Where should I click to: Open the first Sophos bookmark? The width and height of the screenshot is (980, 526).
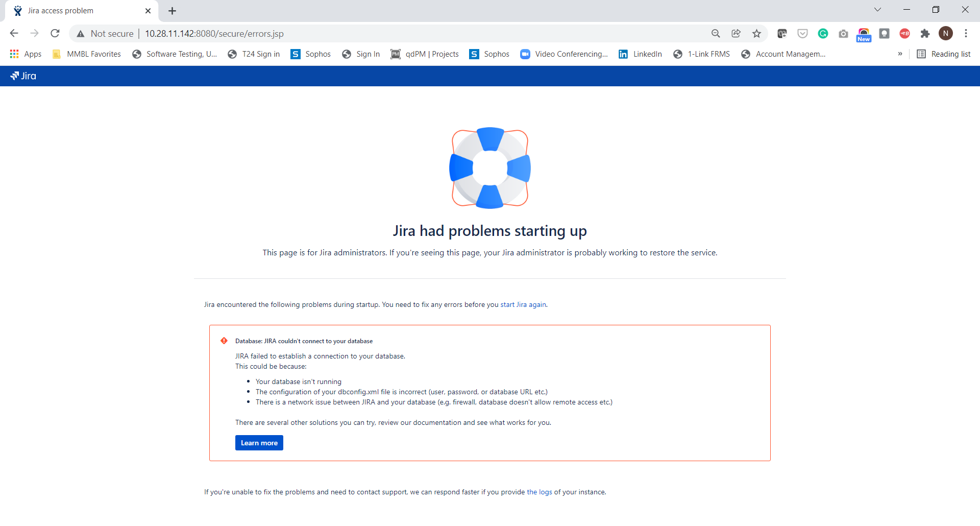coord(310,54)
